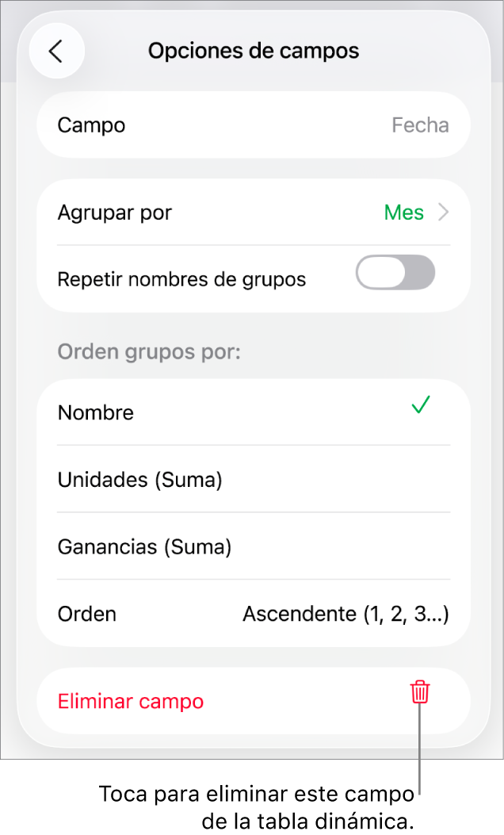Tap the check indicator for sorted field
This screenshot has height=835, width=504.
[x=420, y=406]
